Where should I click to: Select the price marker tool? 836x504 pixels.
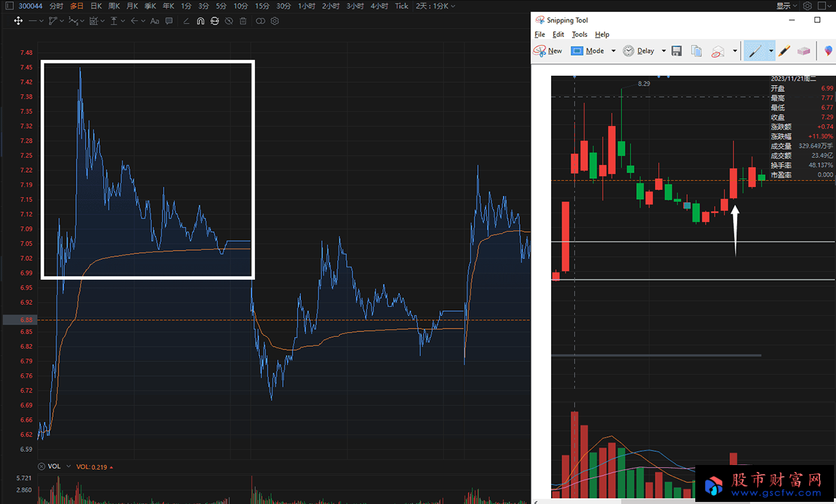(114, 21)
